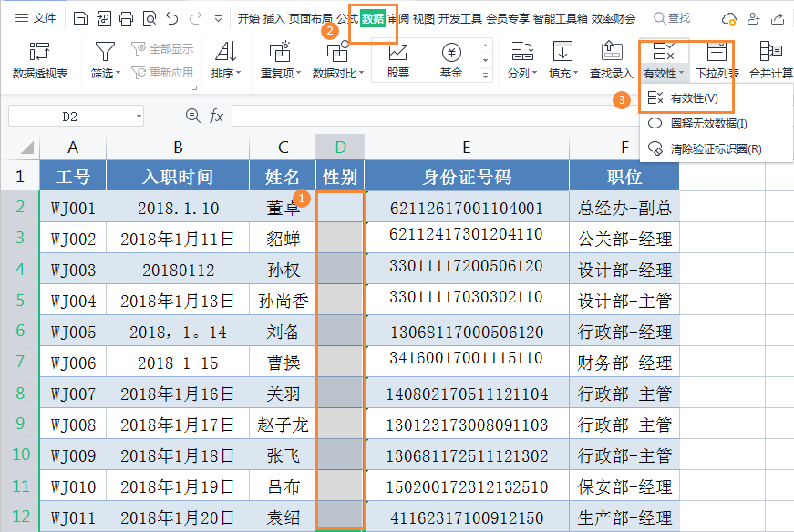This screenshot has width=794, height=532.
Task: Click ID cell 150200172312132510
Action: point(467,487)
